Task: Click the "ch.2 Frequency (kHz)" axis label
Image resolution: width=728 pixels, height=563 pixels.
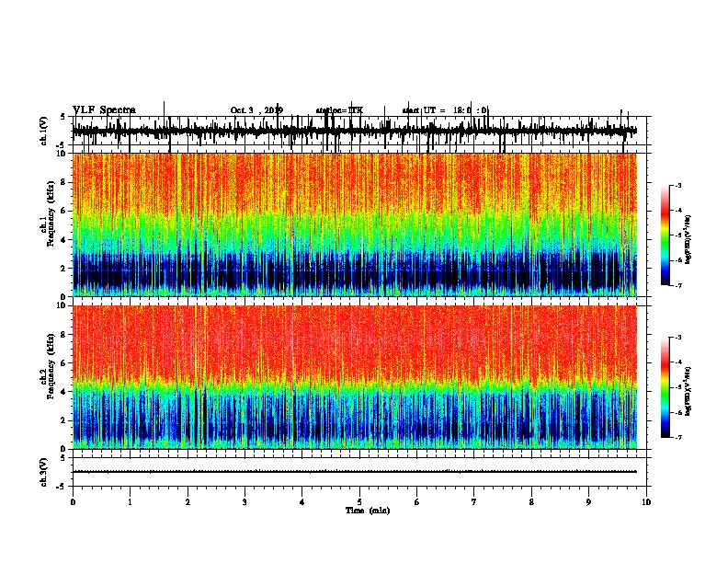Action: (x=49, y=377)
